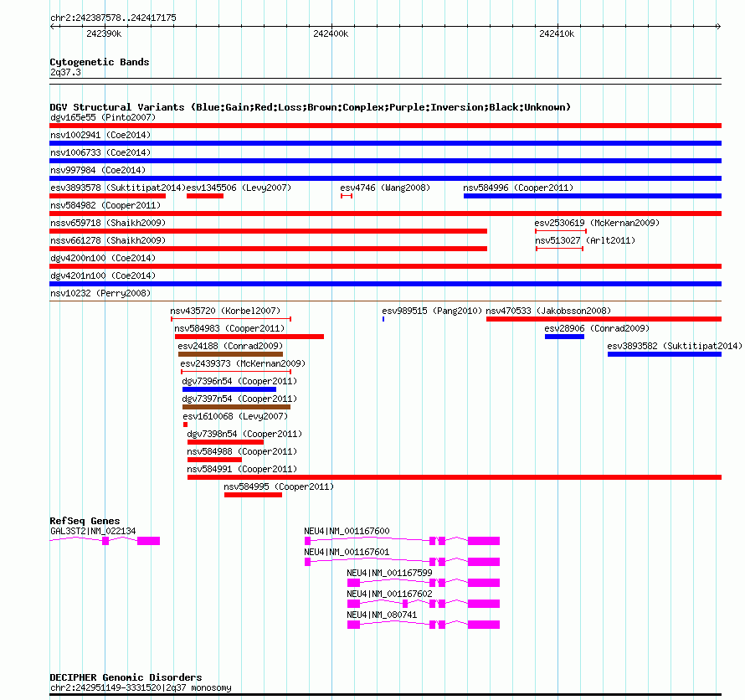
Task: Click the blue esv3893582 gain bar
Action: click(x=665, y=354)
